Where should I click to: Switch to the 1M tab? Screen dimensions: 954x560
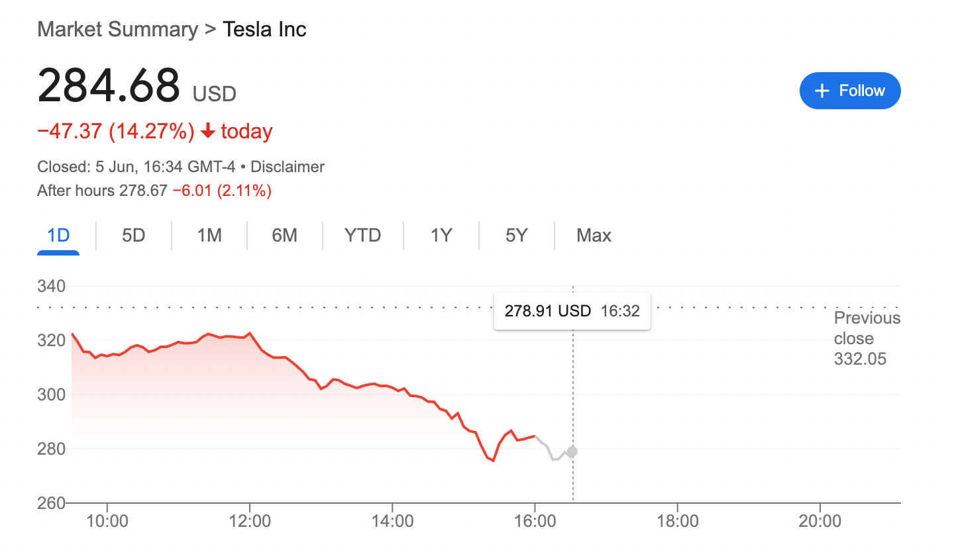click(209, 236)
